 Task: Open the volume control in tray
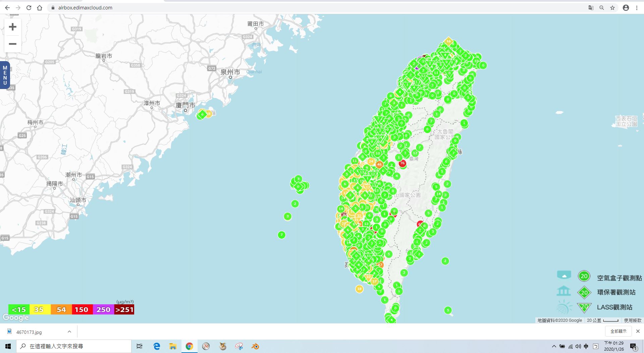point(578,346)
